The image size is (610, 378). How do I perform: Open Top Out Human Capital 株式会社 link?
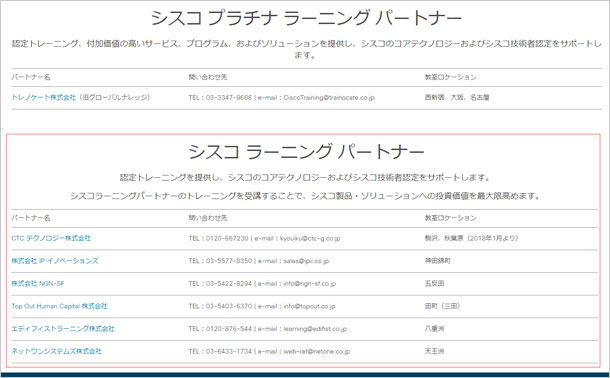(59, 306)
